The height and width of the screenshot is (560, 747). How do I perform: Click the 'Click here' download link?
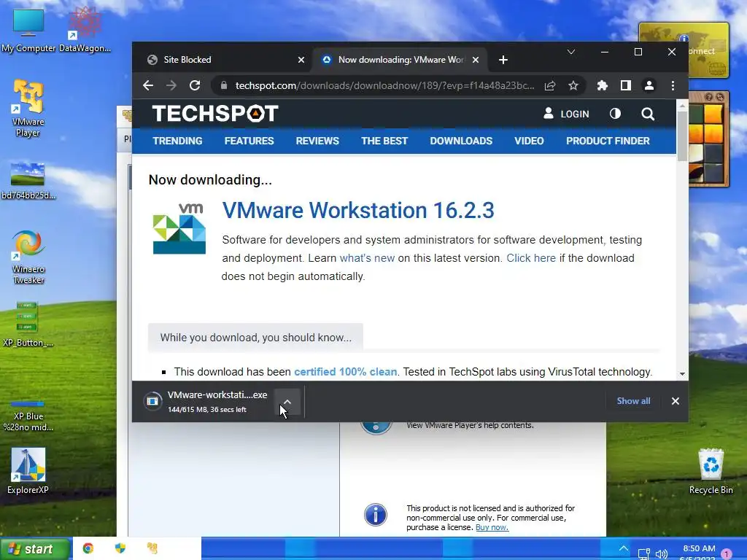point(531,258)
